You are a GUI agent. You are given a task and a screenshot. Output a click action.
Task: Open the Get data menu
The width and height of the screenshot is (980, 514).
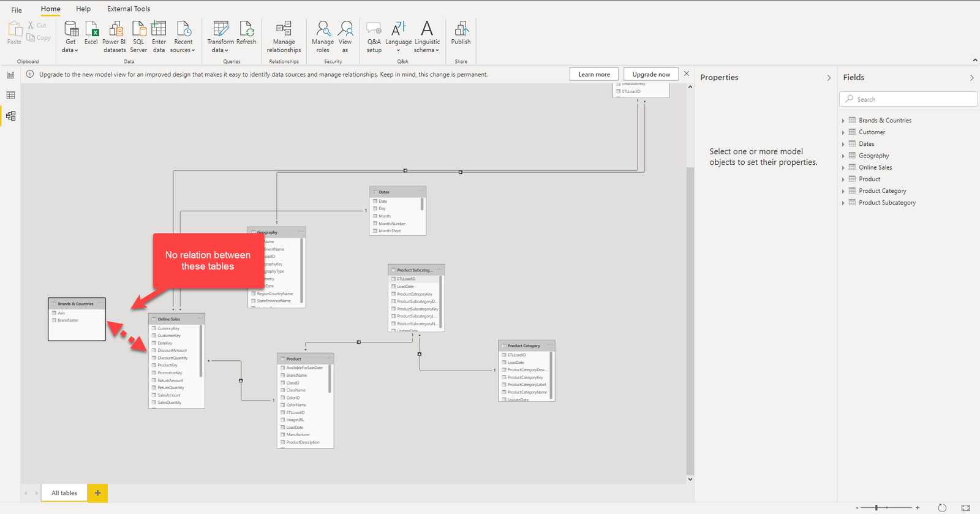tap(70, 37)
